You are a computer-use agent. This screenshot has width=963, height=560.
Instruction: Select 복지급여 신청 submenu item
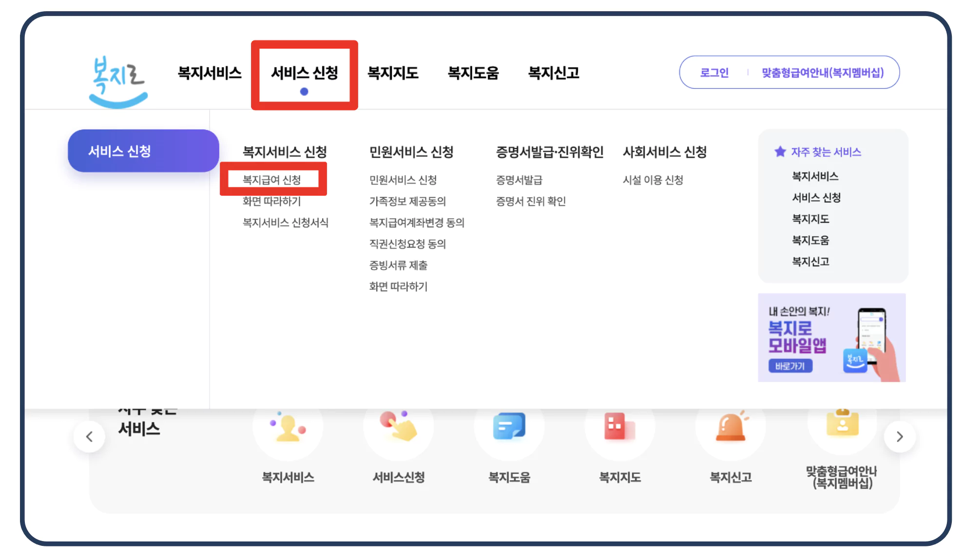tap(272, 180)
